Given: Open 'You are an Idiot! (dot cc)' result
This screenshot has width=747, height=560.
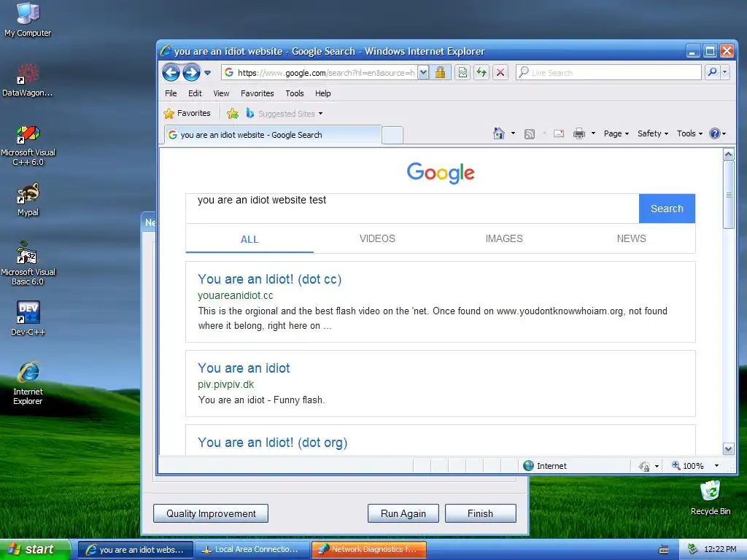Looking at the screenshot, I should coord(270,279).
